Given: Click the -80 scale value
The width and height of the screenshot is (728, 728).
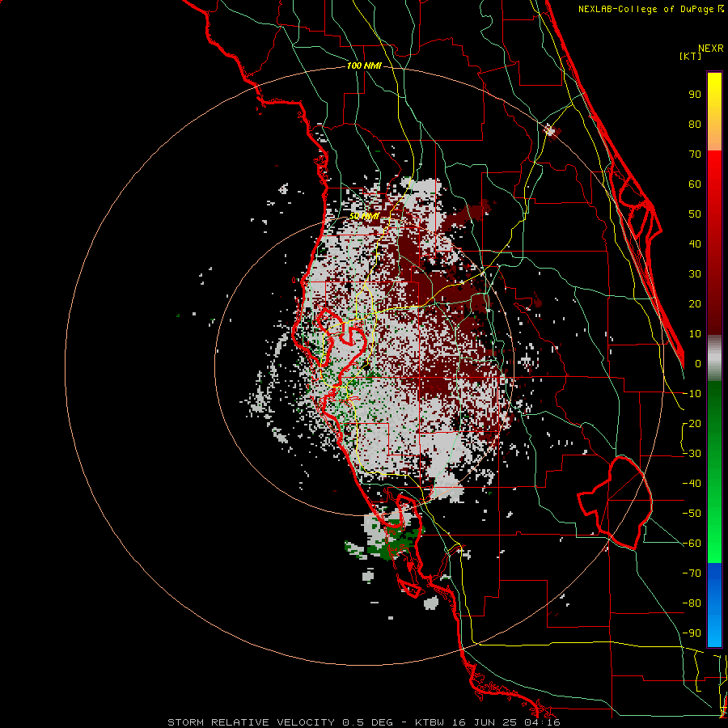Looking at the screenshot, I should tap(692, 603).
